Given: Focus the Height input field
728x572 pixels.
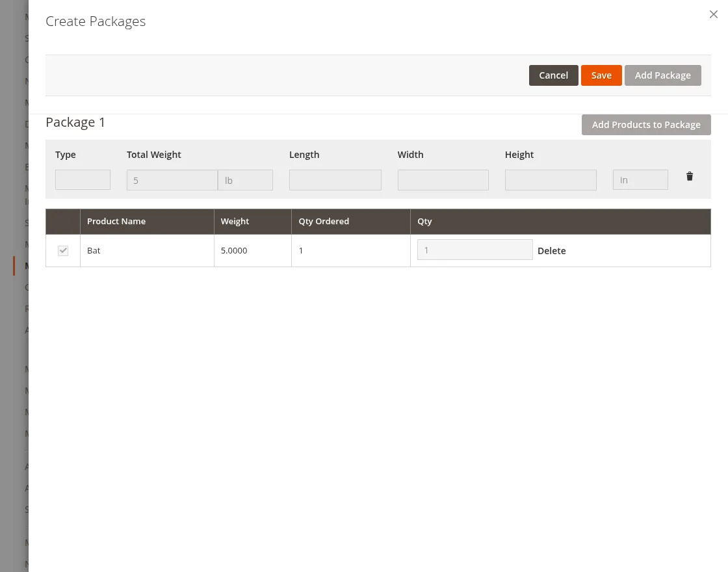Looking at the screenshot, I should coord(551,180).
